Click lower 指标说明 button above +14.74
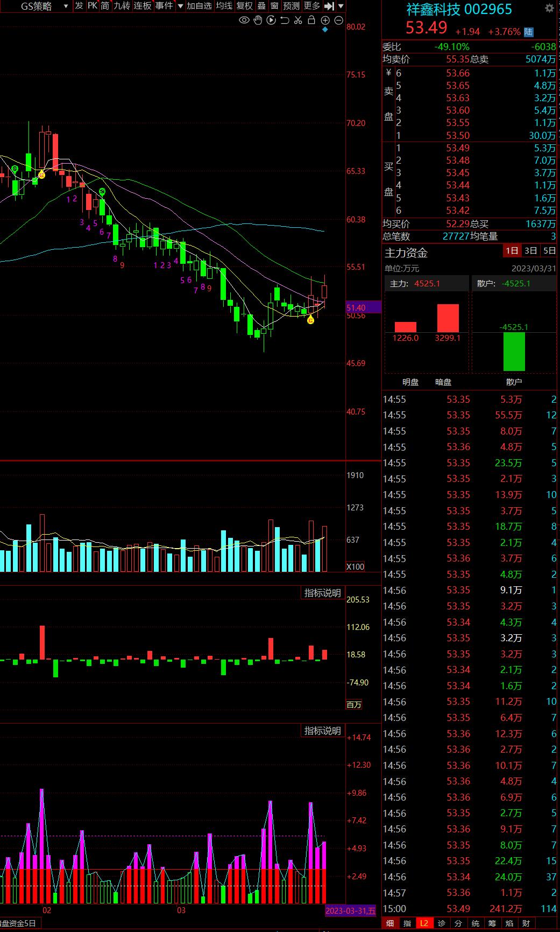This screenshot has height=932, width=560. pos(323,731)
